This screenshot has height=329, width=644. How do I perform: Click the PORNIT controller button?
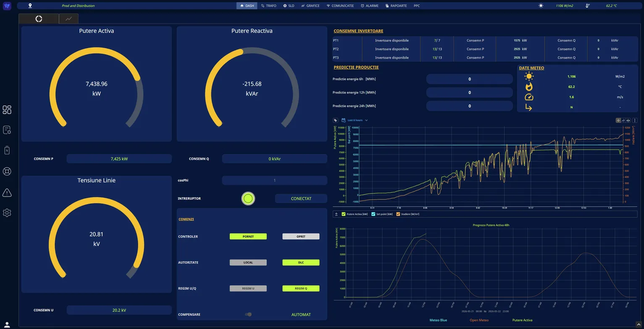[248, 236]
